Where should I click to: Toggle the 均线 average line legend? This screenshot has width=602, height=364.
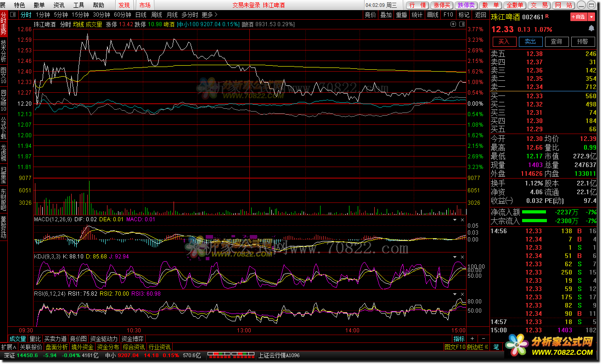pyautogui.click(x=79, y=24)
